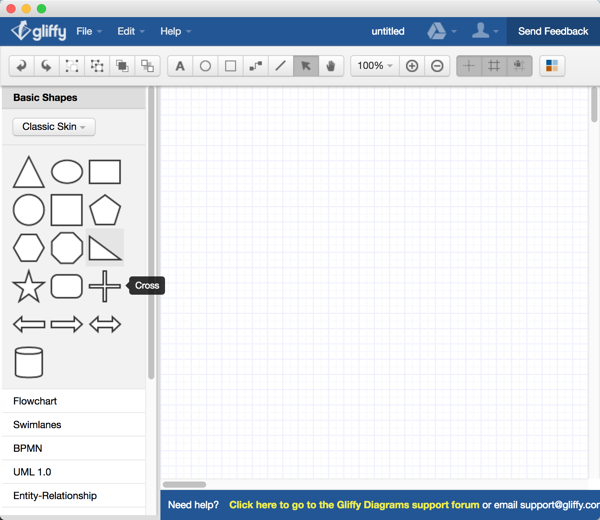Select the Pan hand tool

[331, 66]
